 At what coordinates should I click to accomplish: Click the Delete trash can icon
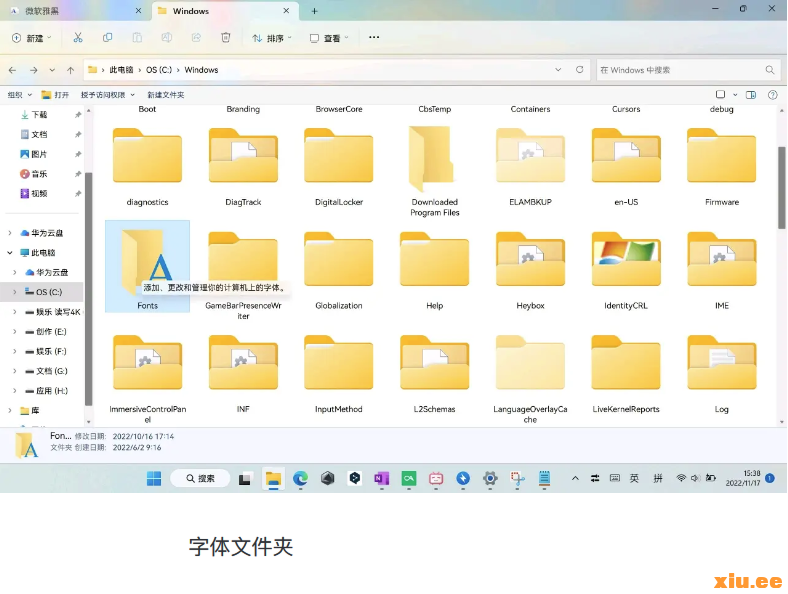click(226, 37)
